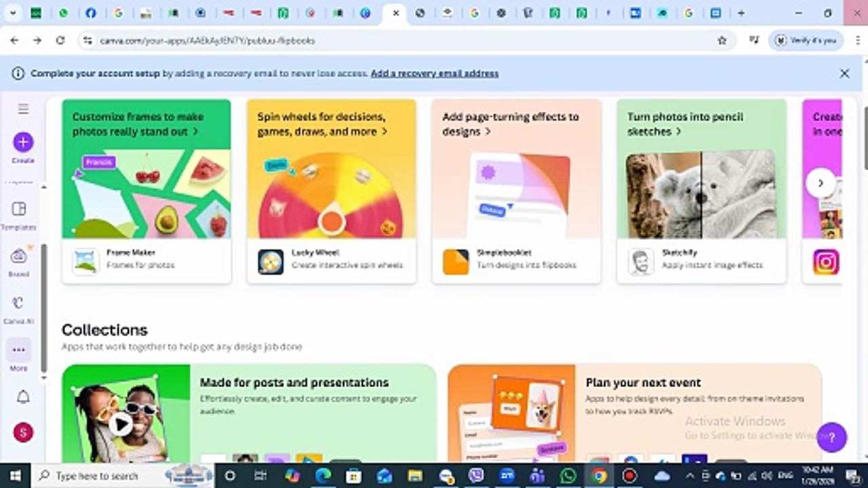Viewport: 868px width, 488px height.
Task: Click 'Apply instant image effects' description text
Action: tap(712, 265)
